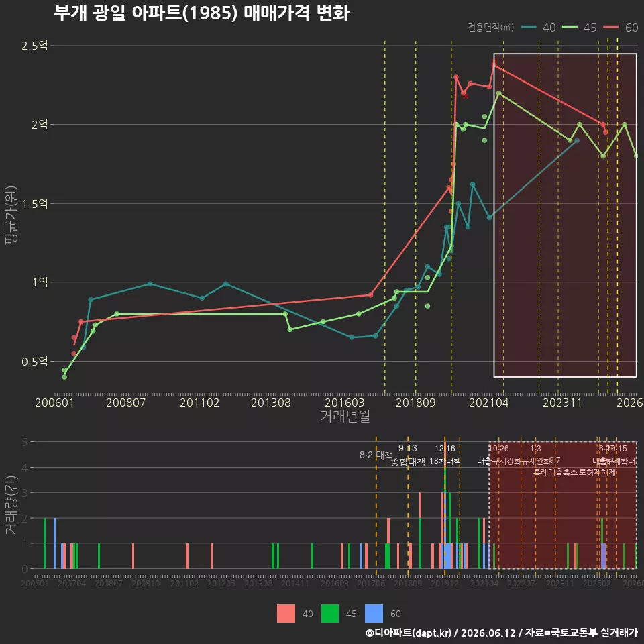The image size is (644, 644).
Task: Click the 1.5억 y-axis label
Action: [35, 203]
